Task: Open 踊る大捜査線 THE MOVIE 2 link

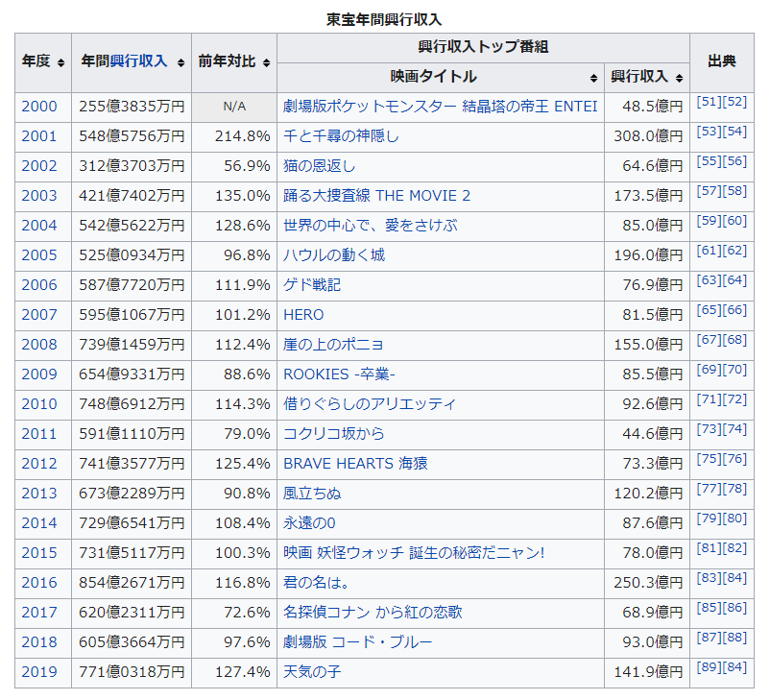Action: click(x=376, y=196)
